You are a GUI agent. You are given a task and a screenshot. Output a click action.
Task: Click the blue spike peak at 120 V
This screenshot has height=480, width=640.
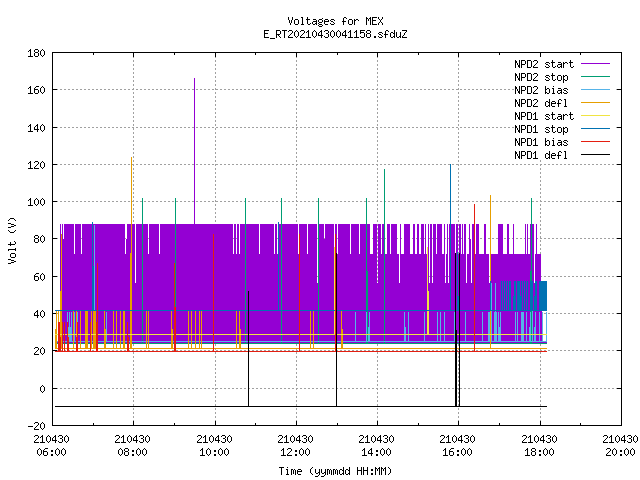(x=450, y=165)
